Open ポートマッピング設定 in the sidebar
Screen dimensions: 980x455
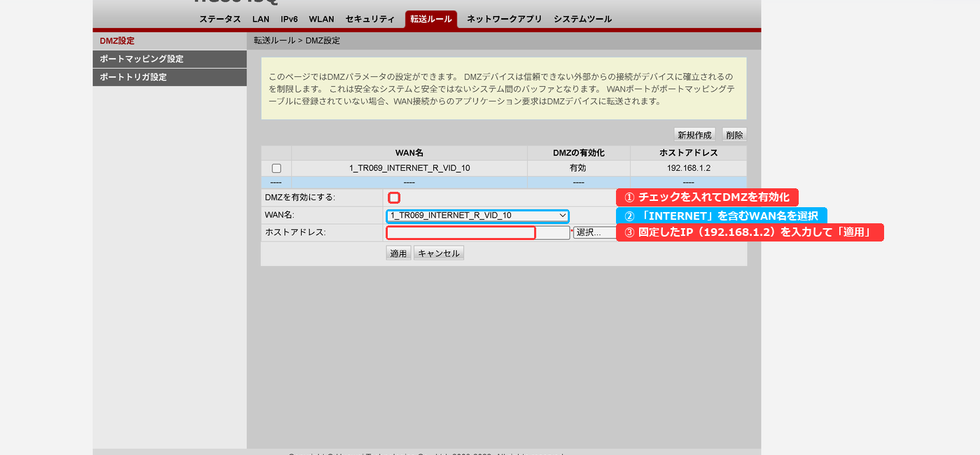coord(169,59)
